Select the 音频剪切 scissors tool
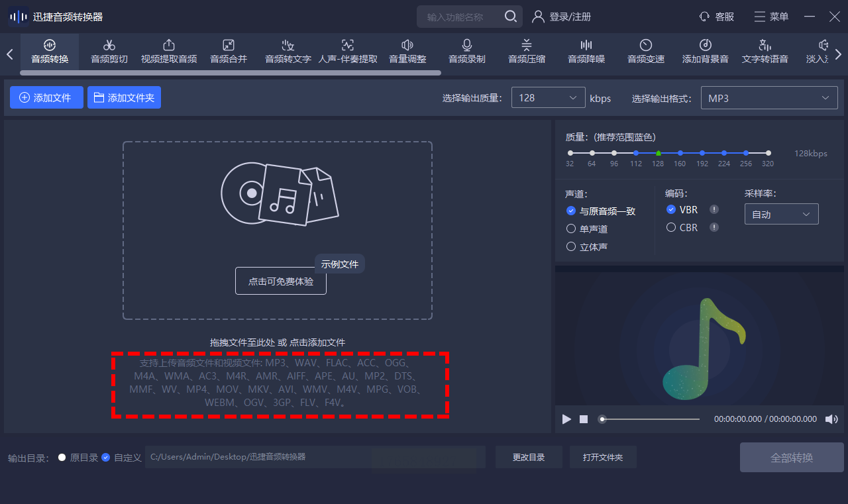Image resolution: width=848 pixels, height=504 pixels. 109,52
